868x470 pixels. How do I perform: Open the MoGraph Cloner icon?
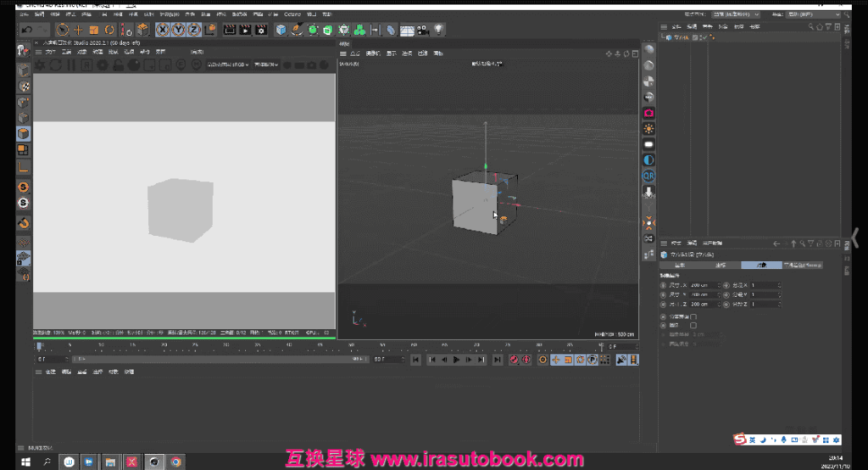[359, 30]
